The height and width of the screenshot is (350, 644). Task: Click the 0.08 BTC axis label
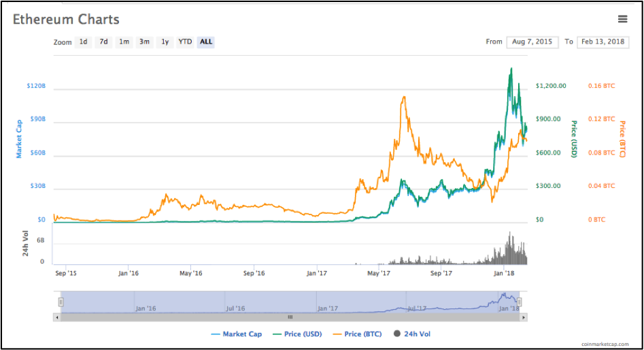pyautogui.click(x=601, y=153)
